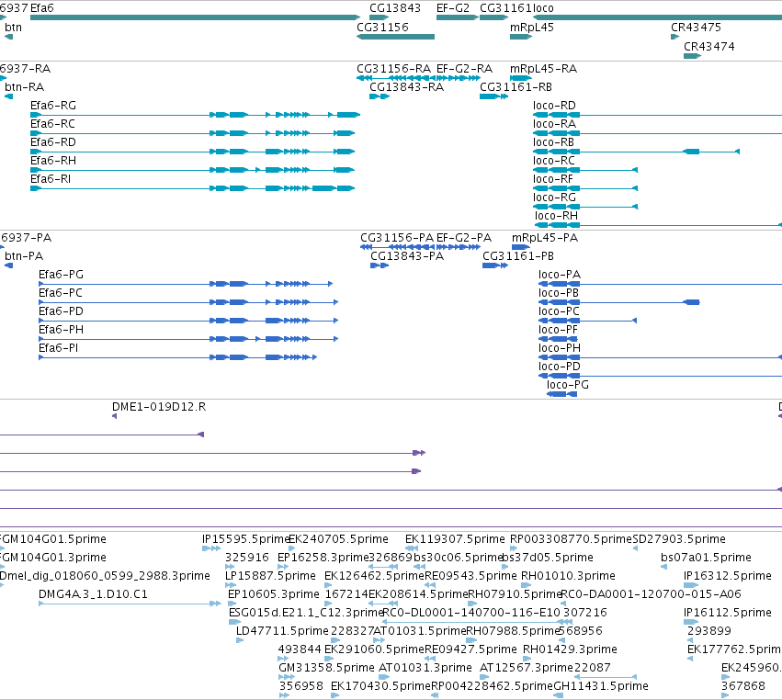The width and height of the screenshot is (782, 700).
Task: Select the btn gene label
Action: [x=13, y=27]
